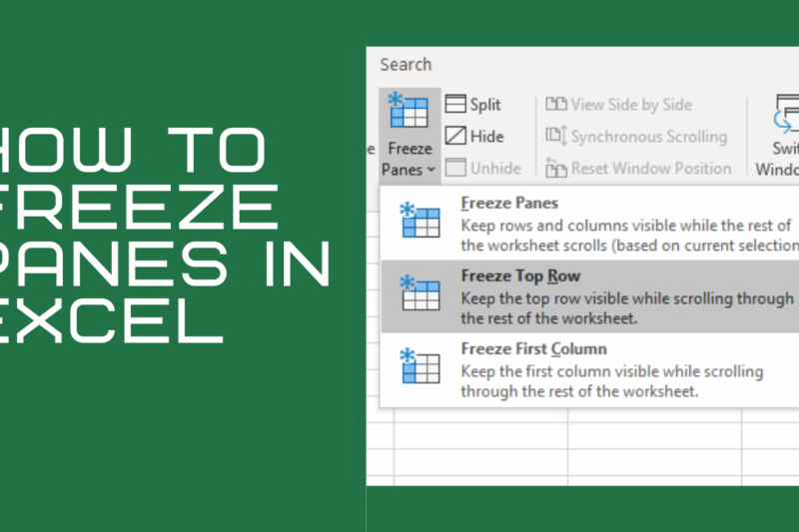Click the snowflake grid icon beside Freeze Top Row
This screenshot has width=799, height=532.
point(419,293)
